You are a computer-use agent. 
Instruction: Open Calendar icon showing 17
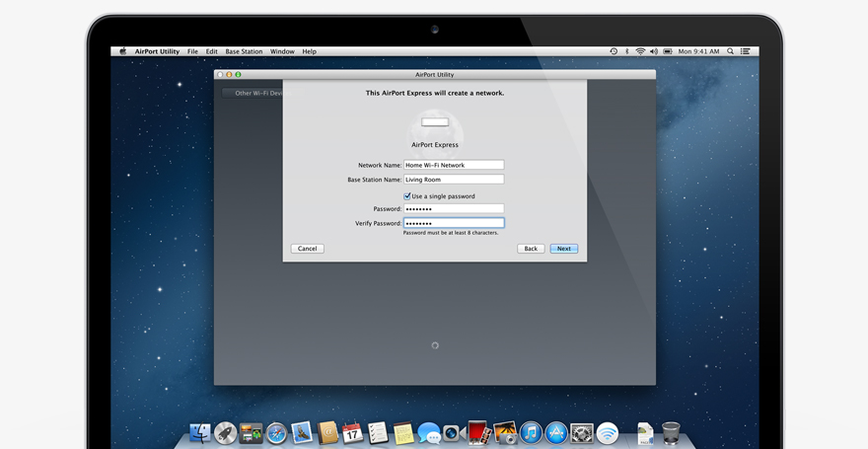[353, 433]
